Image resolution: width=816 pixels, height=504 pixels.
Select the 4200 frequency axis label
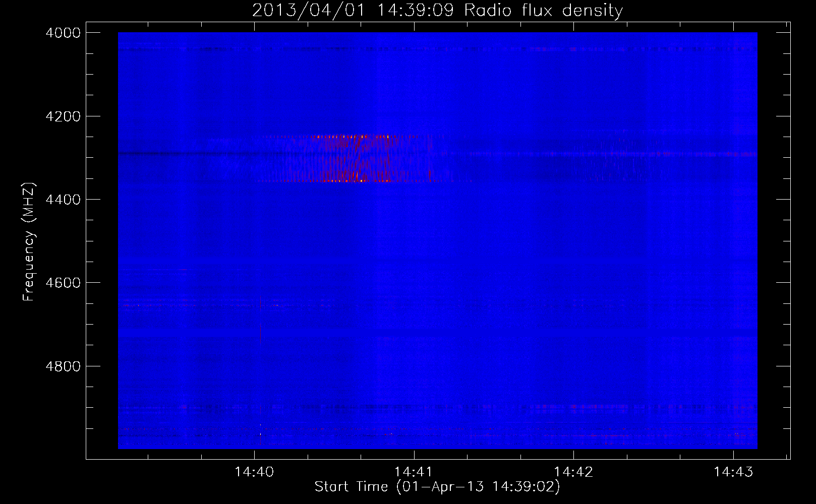click(63, 116)
